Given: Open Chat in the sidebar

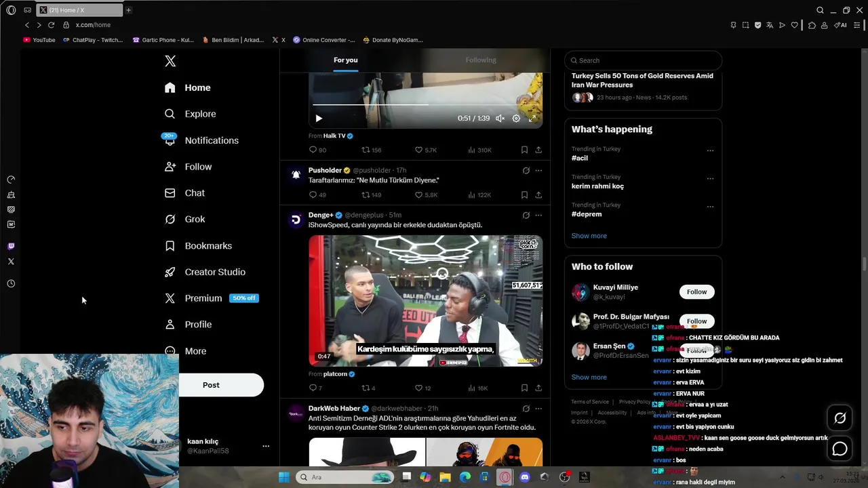Looking at the screenshot, I should click(x=184, y=193).
